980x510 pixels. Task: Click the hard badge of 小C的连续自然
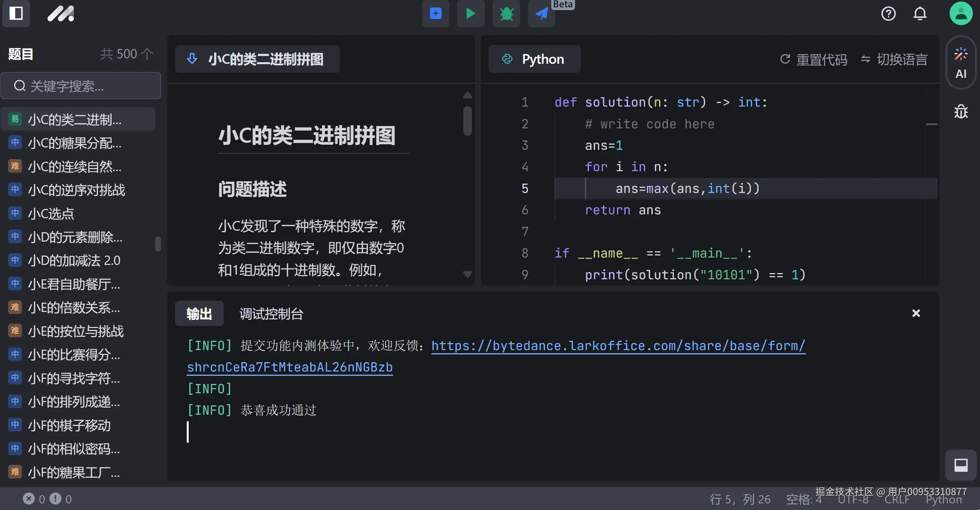[15, 166]
